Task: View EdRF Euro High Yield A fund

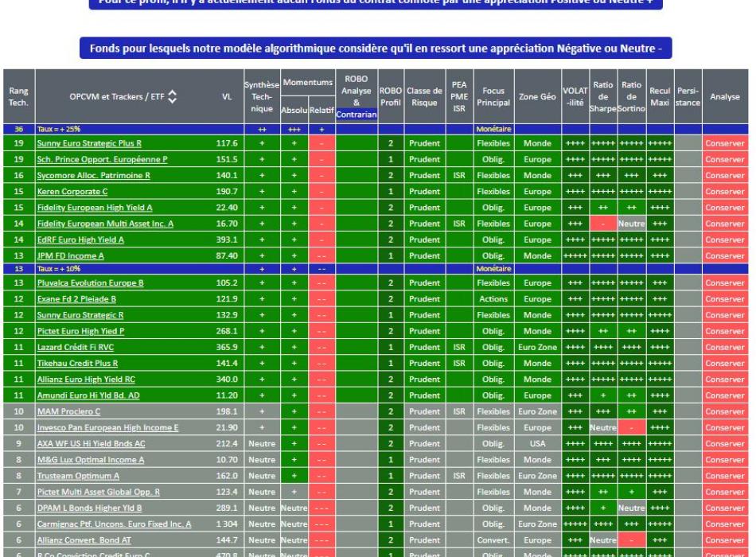Action: coord(80,240)
